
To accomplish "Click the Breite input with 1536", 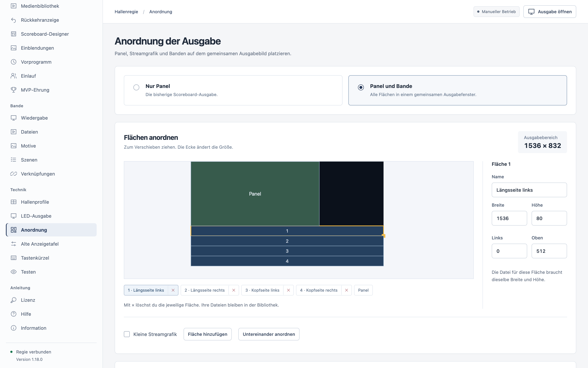I will 509,218.
